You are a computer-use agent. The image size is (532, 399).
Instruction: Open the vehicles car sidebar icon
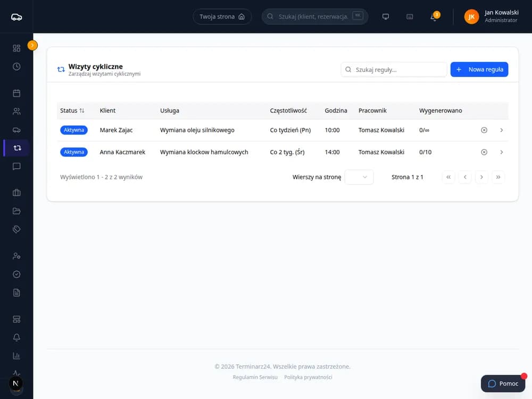point(16,130)
